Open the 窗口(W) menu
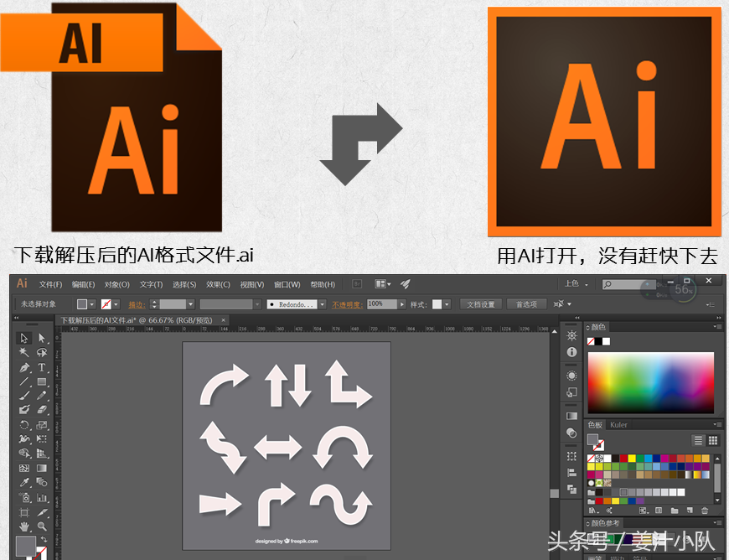 287,284
